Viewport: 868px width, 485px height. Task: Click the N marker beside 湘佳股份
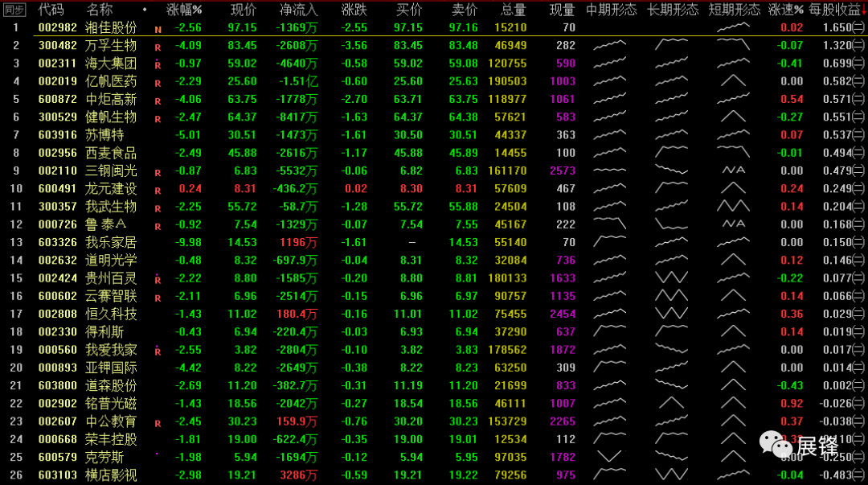tap(158, 30)
